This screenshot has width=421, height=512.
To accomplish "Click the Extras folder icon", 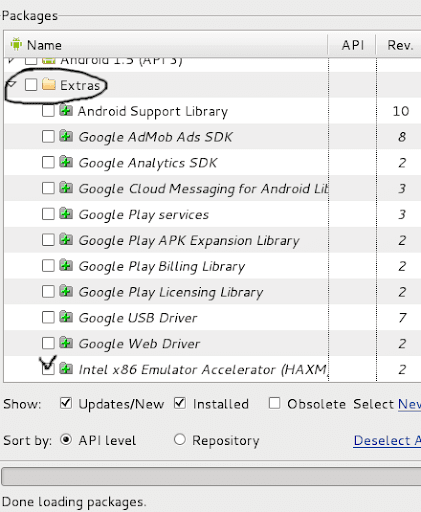I will point(49,84).
